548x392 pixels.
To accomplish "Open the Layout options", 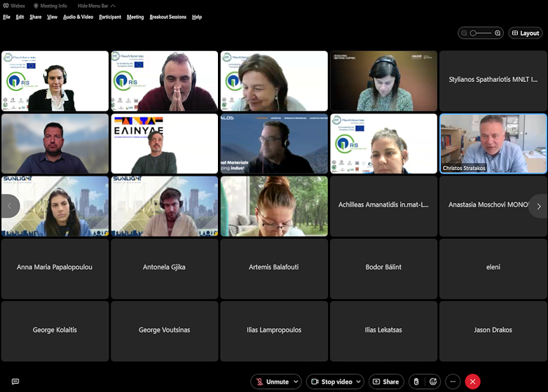I will click(525, 33).
